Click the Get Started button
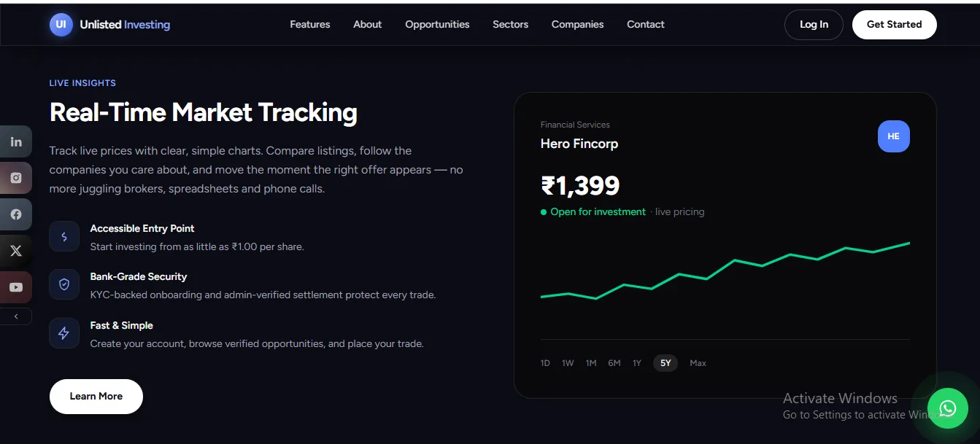 tap(895, 24)
